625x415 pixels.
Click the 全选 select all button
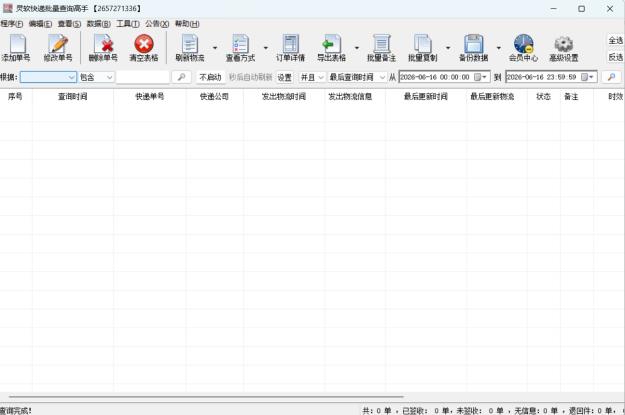615,41
